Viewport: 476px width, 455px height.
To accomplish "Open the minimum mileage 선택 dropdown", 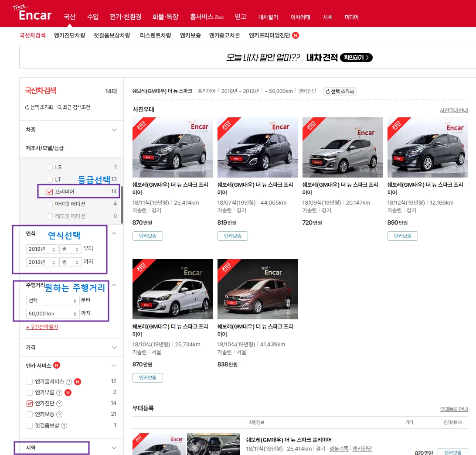I will point(52,301).
